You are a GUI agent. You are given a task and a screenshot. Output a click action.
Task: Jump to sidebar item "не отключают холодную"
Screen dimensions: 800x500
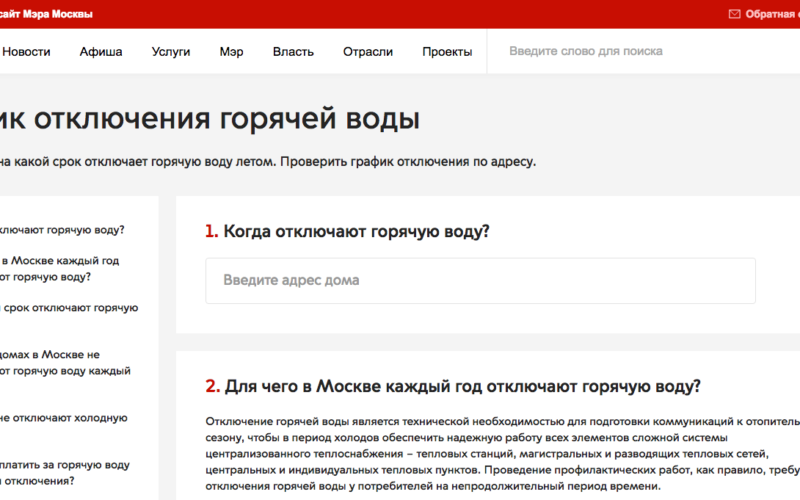pos(64,418)
